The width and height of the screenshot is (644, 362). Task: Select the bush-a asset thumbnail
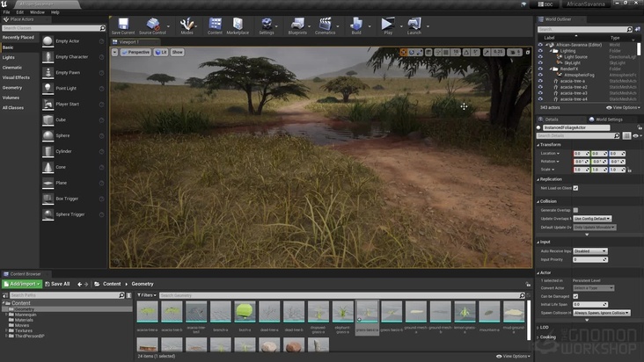pyautogui.click(x=245, y=312)
